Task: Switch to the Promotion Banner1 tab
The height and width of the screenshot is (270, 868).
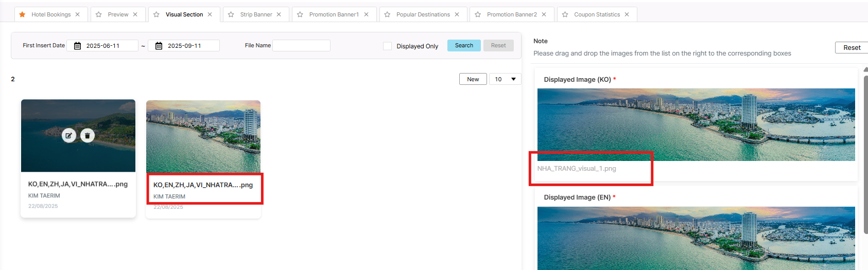Action: [334, 14]
